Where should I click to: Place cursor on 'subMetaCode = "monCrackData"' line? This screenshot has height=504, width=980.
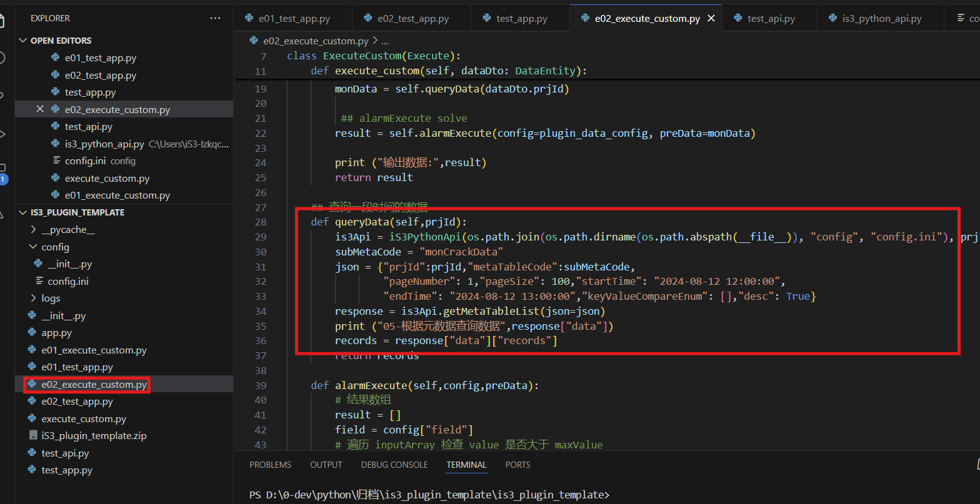click(x=419, y=252)
